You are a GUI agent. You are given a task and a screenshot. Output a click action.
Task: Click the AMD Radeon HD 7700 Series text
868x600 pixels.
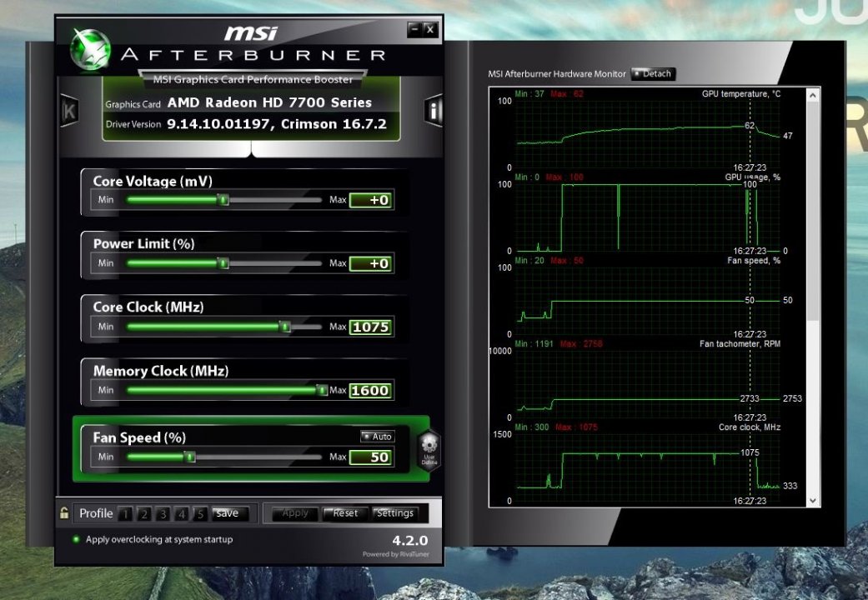point(269,102)
